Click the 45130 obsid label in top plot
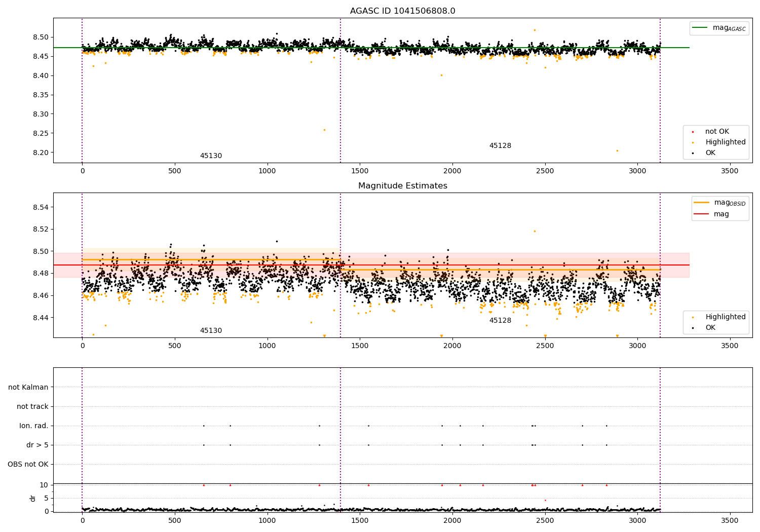This screenshot has height=532, width=760. point(211,156)
